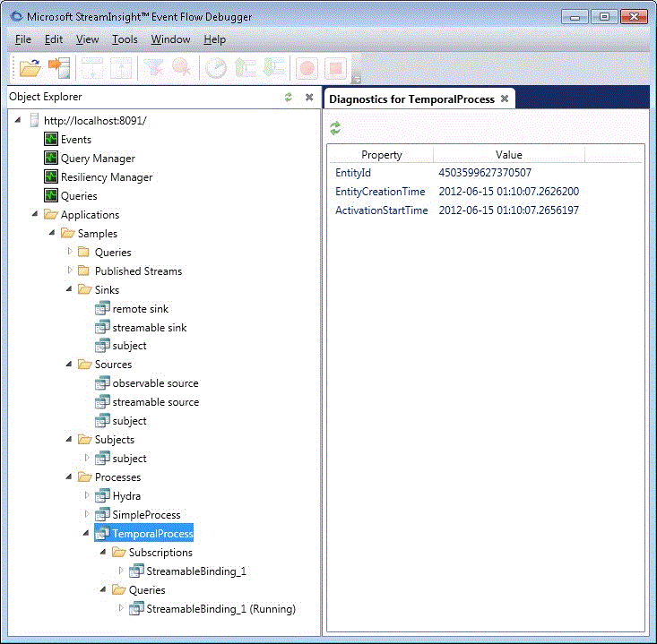Expand the SimpleProcess node
This screenshot has height=644, width=657.
pyautogui.click(x=87, y=514)
